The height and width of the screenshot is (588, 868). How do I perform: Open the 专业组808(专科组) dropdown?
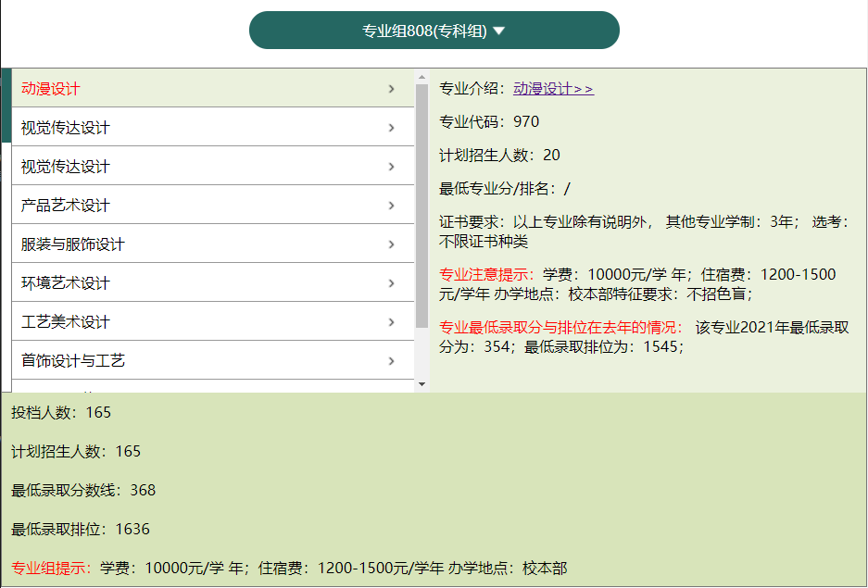pos(434,29)
